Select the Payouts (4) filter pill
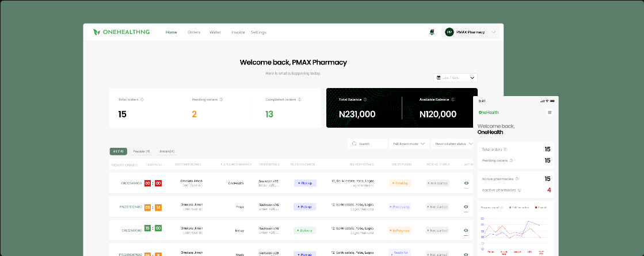Viewport: 644px width, 256px height. tap(142, 151)
